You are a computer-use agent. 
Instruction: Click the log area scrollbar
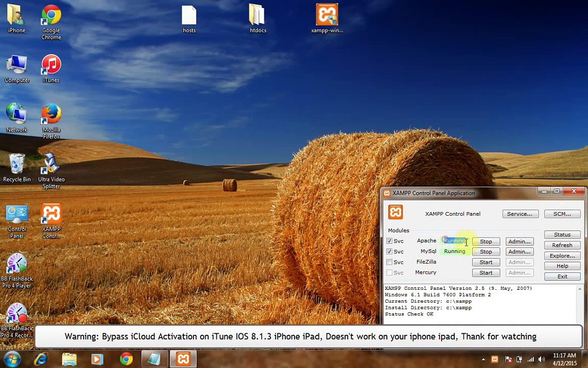click(x=580, y=304)
